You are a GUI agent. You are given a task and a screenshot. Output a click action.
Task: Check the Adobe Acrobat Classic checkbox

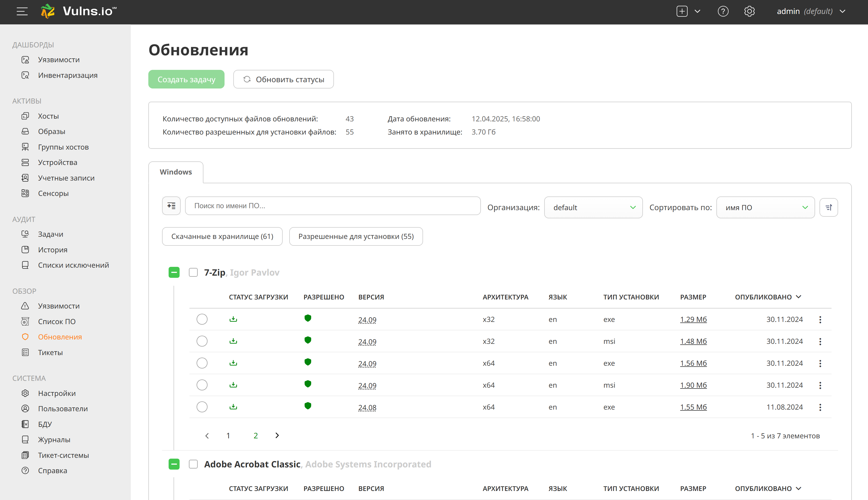193,464
